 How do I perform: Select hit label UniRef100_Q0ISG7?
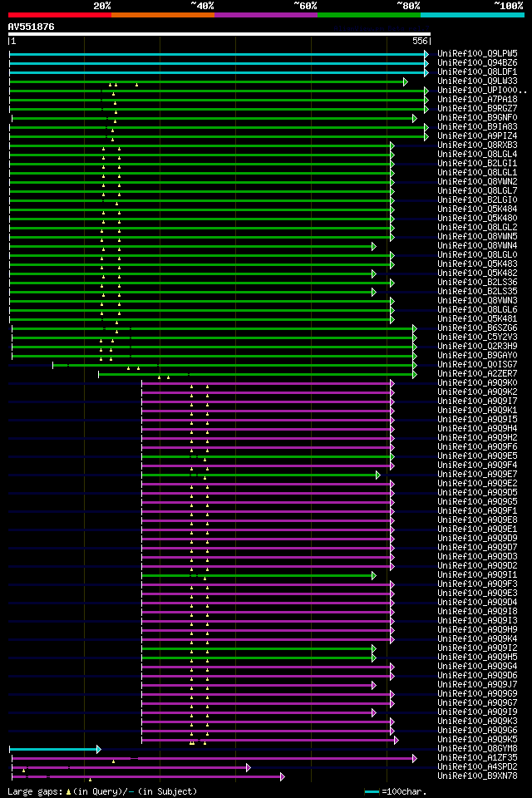tap(477, 365)
